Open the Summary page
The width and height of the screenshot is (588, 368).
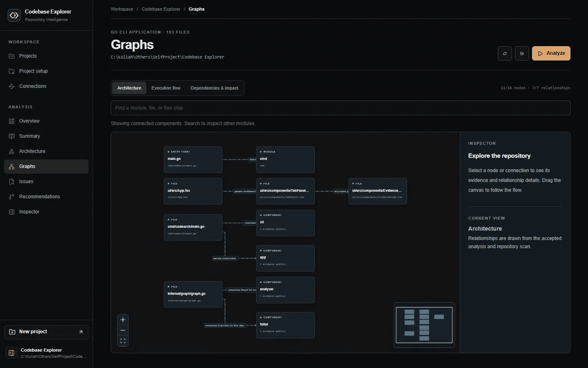(x=46, y=136)
